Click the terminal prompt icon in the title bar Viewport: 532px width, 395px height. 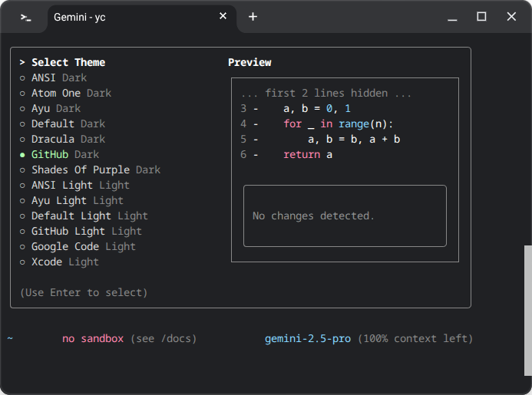[26, 17]
